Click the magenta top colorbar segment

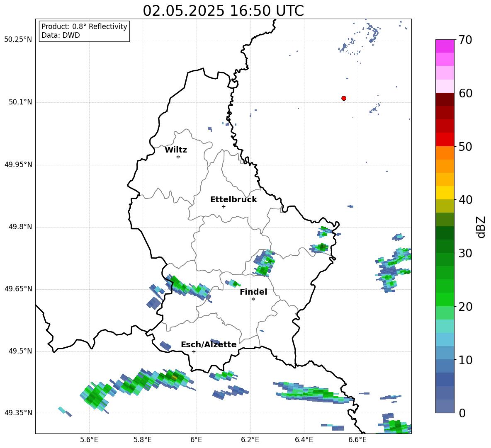point(445,46)
